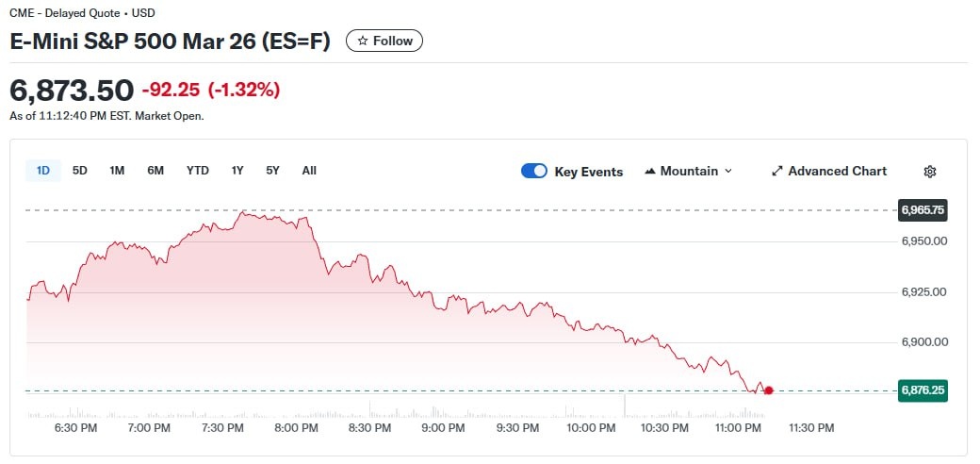Show the 6M chart range

[155, 171]
